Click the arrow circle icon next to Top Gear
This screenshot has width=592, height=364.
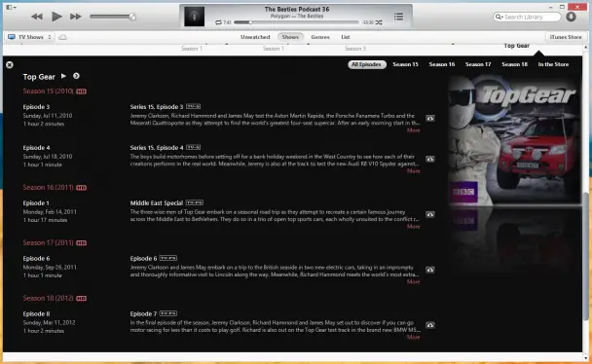point(76,76)
